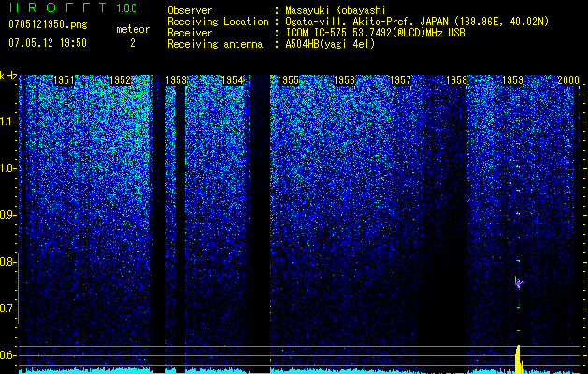Select the filename 0705121950.png
This screenshot has height=374, width=588.
[48, 24]
